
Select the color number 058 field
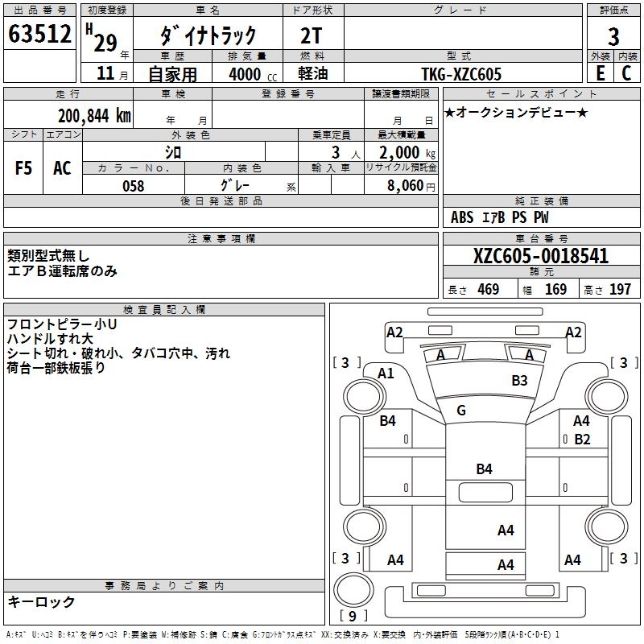pos(134,186)
